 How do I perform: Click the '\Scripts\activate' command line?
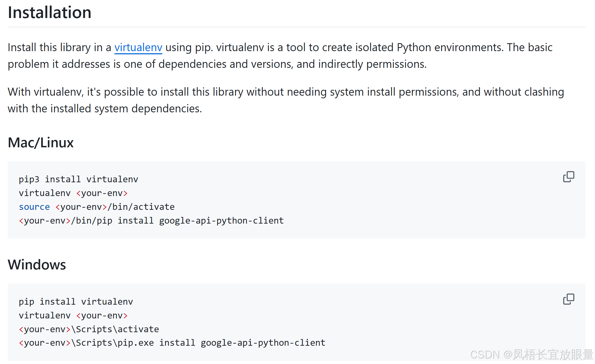[x=115, y=329]
